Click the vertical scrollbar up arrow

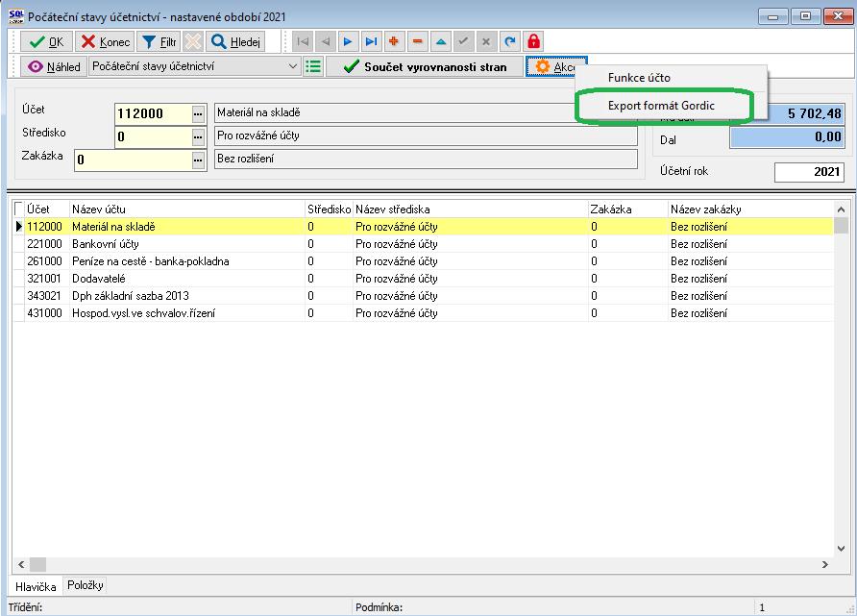click(x=842, y=209)
